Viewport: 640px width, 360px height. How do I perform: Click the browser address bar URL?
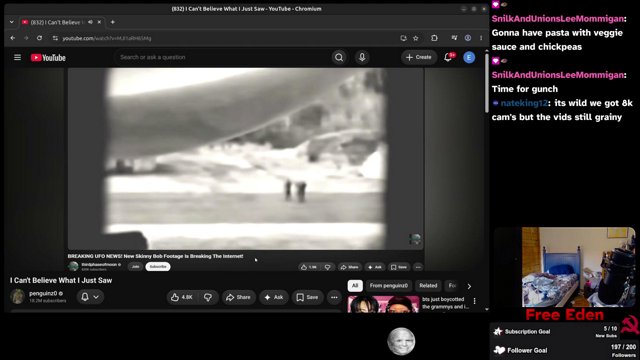point(107,38)
